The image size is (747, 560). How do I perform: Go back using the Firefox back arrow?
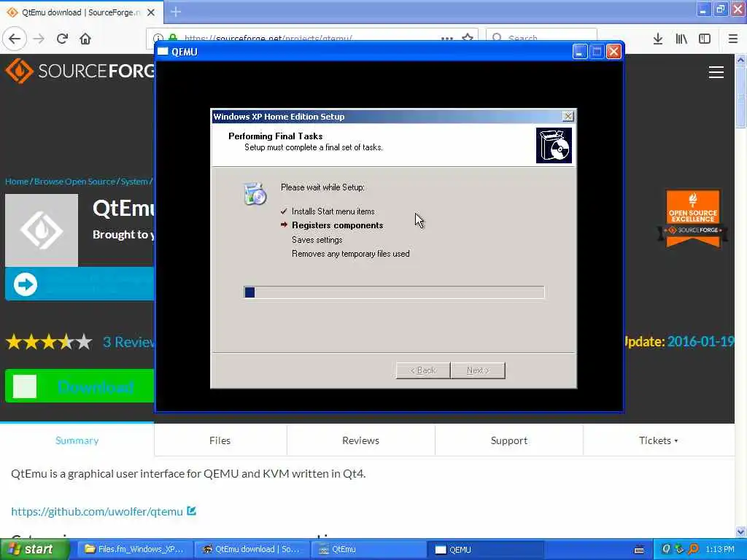pyautogui.click(x=15, y=39)
